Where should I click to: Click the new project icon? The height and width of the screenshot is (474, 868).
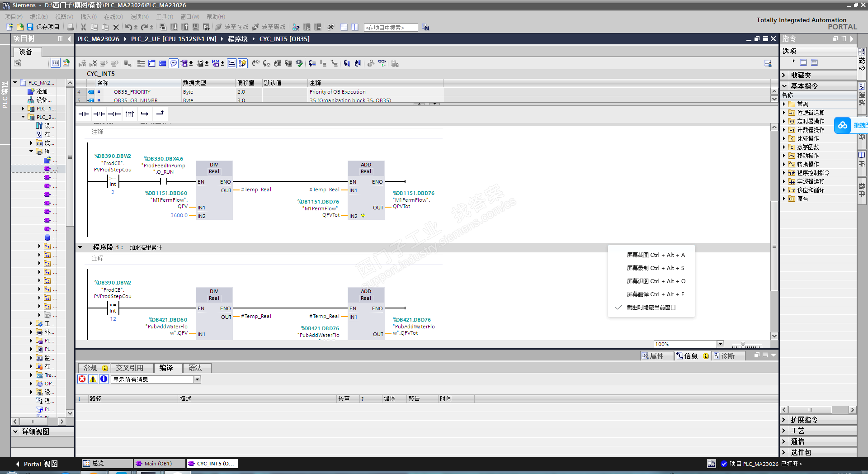coord(9,27)
